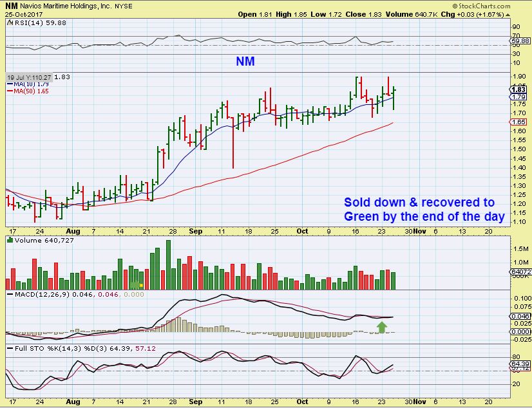This screenshot has width=532, height=408.
Task: Click the boxed 0.046 MACD value tag
Action: click(x=520, y=316)
